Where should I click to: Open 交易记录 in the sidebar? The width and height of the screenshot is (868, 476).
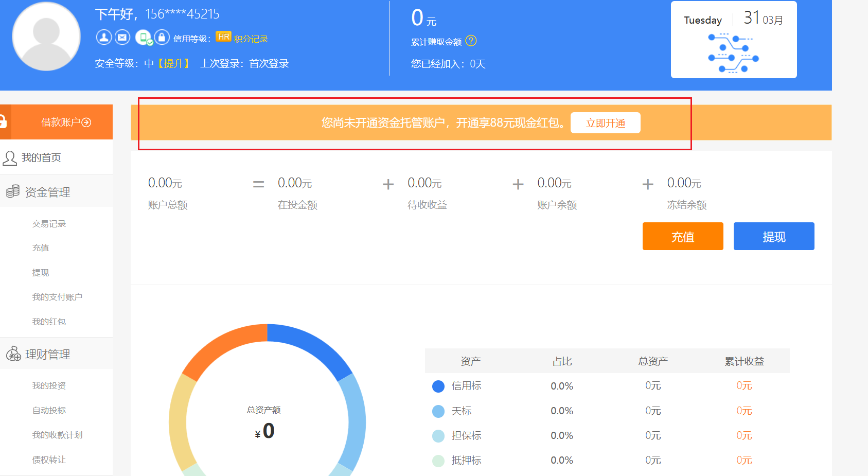(x=49, y=224)
